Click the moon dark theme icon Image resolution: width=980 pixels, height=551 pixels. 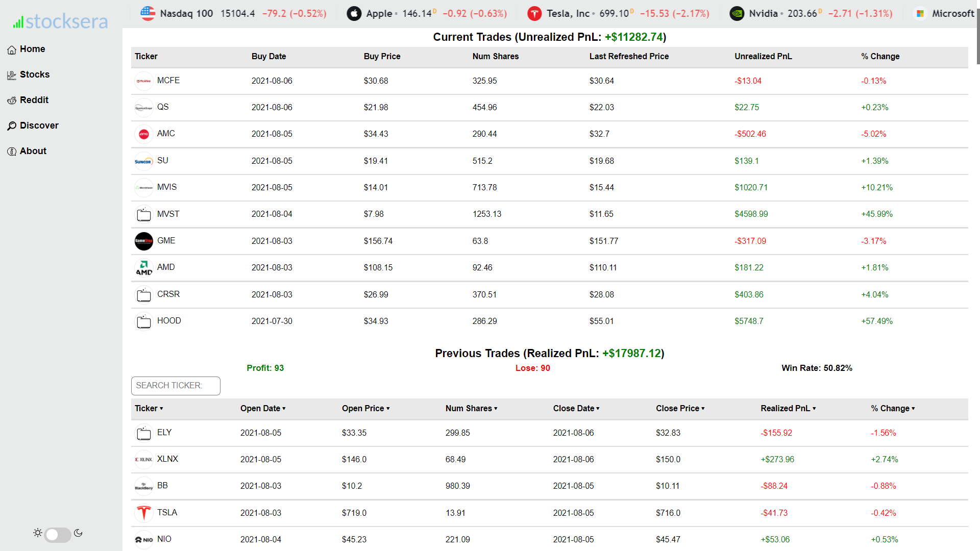78,533
